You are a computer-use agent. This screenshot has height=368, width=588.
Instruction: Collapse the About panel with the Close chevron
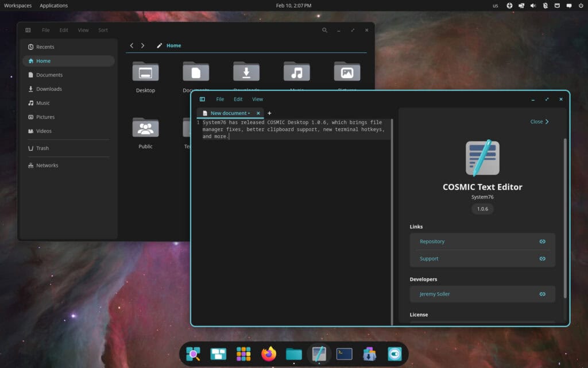tap(539, 121)
